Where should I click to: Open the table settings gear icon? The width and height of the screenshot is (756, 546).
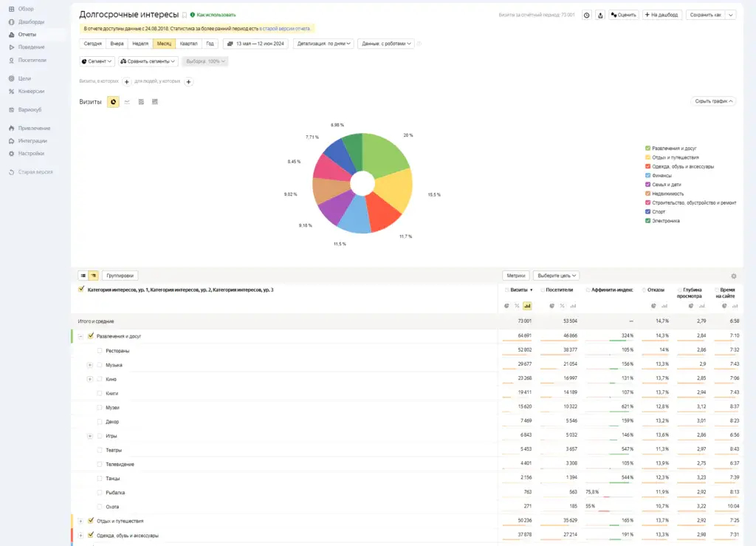pos(733,276)
